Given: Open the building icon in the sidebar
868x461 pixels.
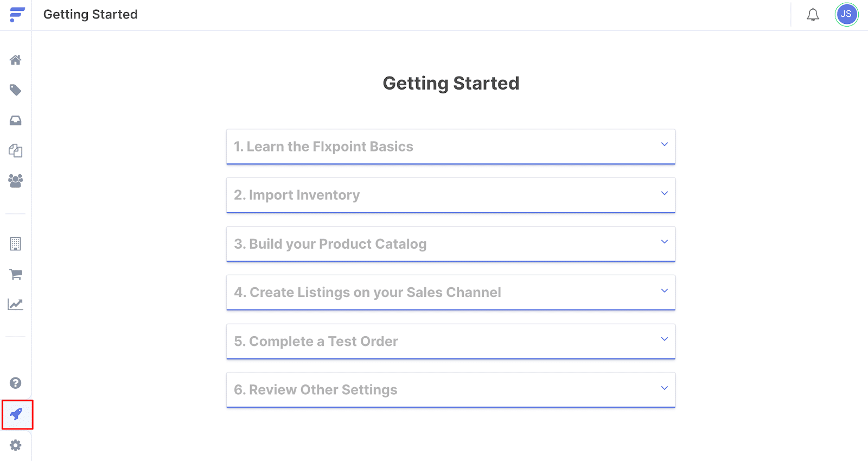Looking at the screenshot, I should click(x=16, y=244).
